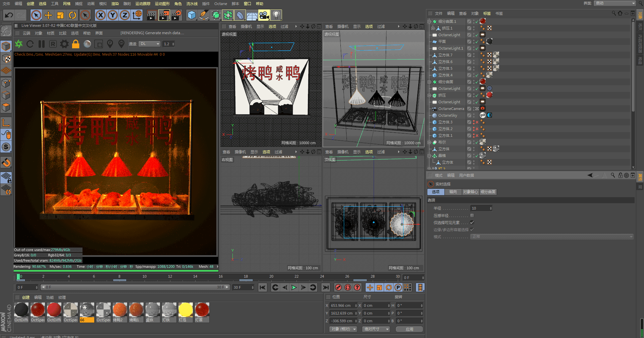Open the DL channel dropdown
Image resolution: width=644 pixels, height=338 pixels.
[x=150, y=44]
